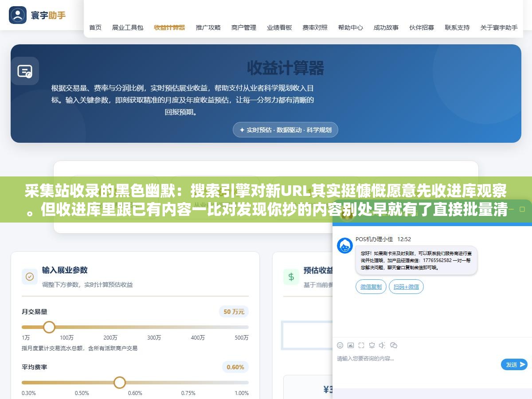Viewport: 532px width, 399px height.
Task: Click the 50 万元 value badge
Action: pyautogui.click(x=234, y=312)
